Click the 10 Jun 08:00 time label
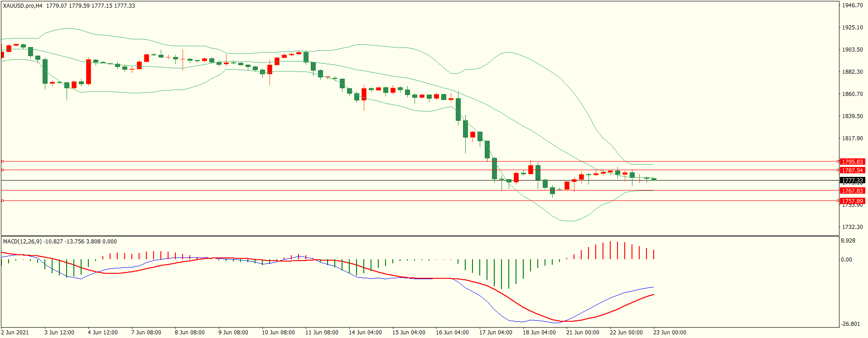 (x=278, y=333)
